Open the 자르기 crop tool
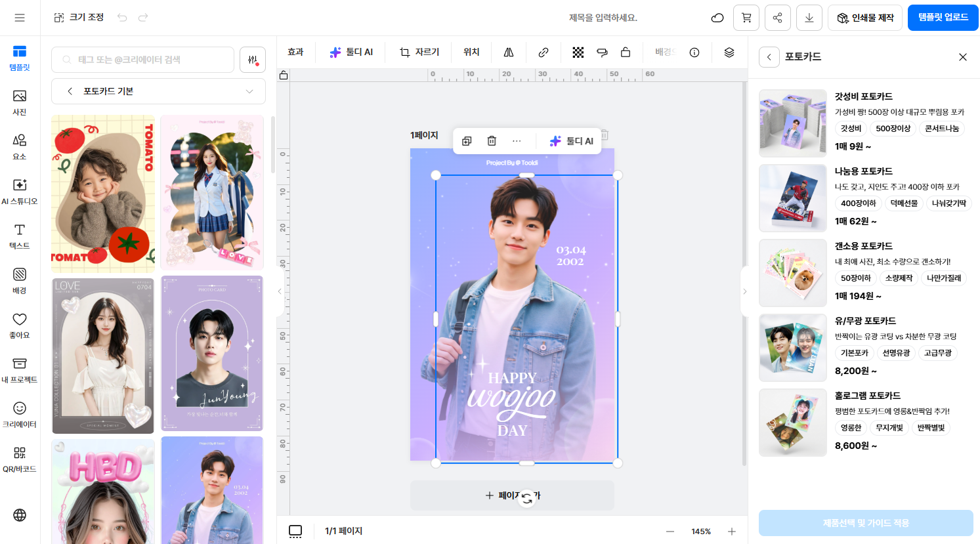980x544 pixels. pos(419,52)
